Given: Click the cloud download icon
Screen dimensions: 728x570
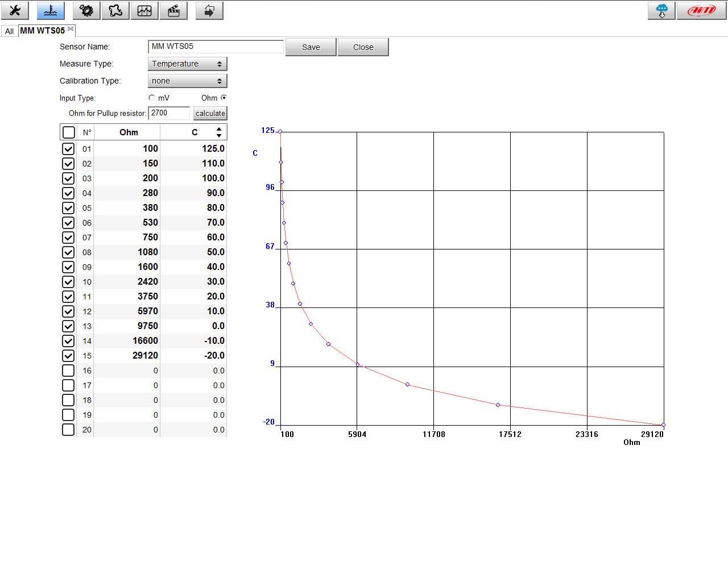Looking at the screenshot, I should (661, 10).
